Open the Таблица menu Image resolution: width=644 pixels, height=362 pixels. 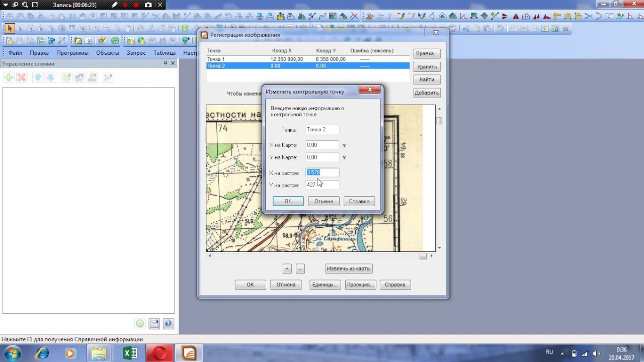pyautogui.click(x=165, y=53)
